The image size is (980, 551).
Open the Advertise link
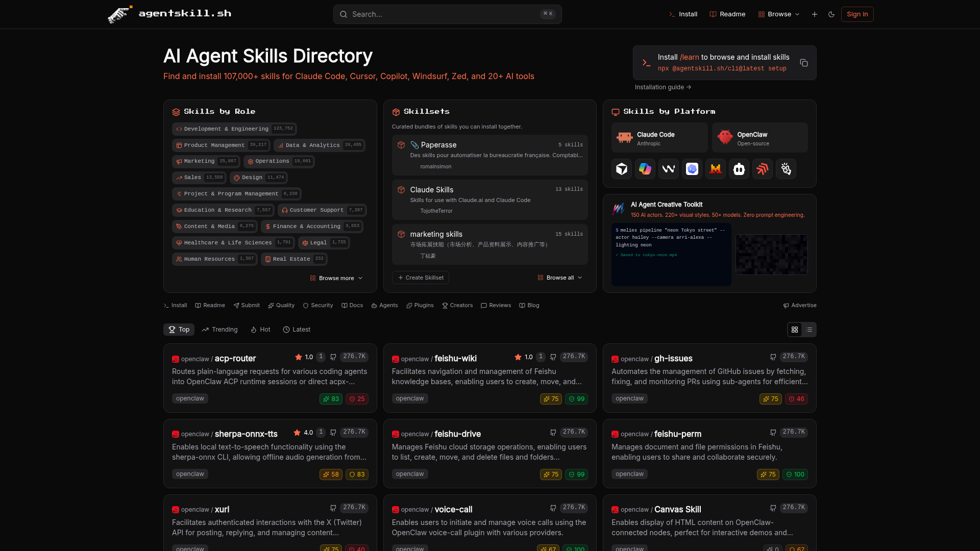tap(800, 306)
